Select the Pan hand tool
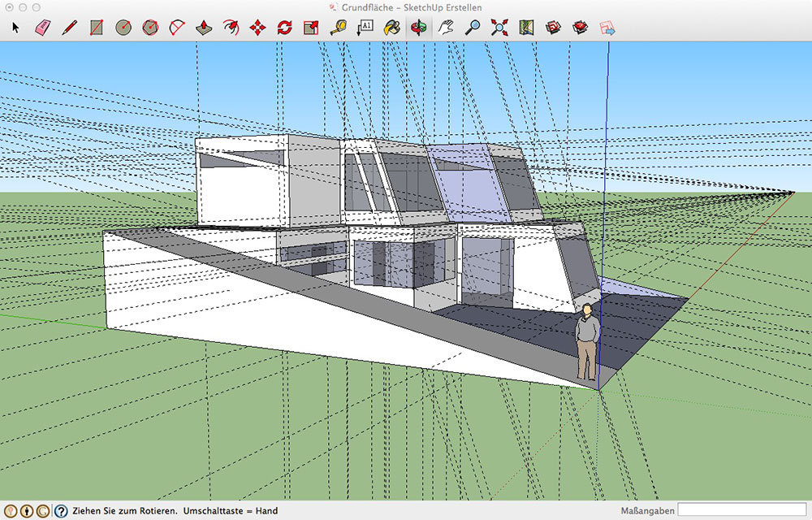 tap(445, 28)
